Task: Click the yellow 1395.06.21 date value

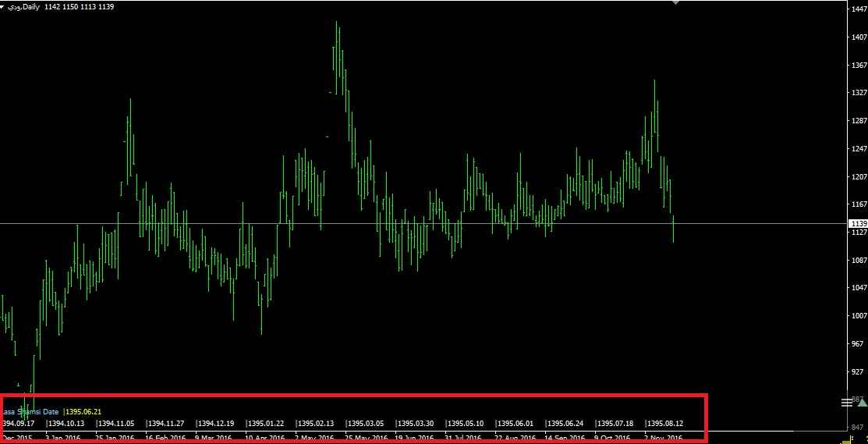Action: pyautogui.click(x=83, y=411)
